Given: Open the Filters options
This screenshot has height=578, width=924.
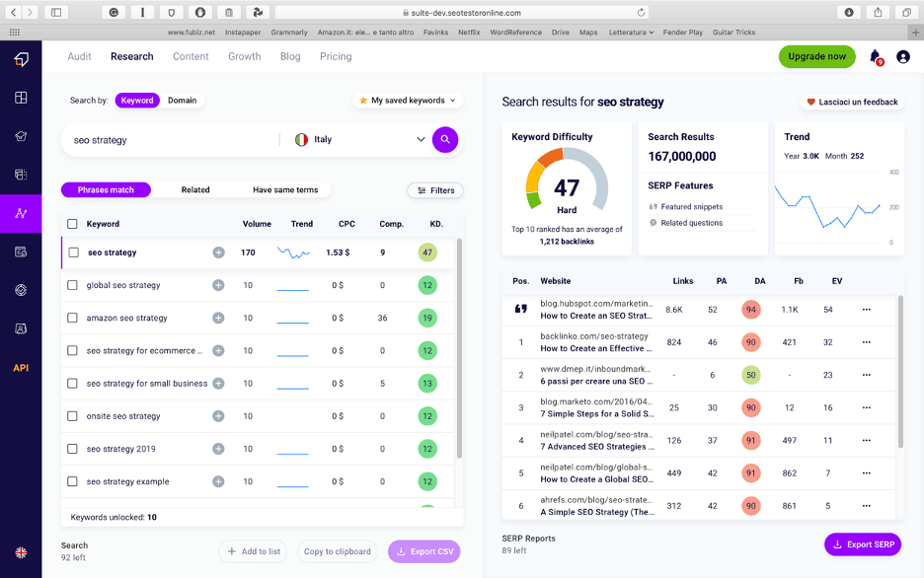Looking at the screenshot, I should (x=434, y=190).
